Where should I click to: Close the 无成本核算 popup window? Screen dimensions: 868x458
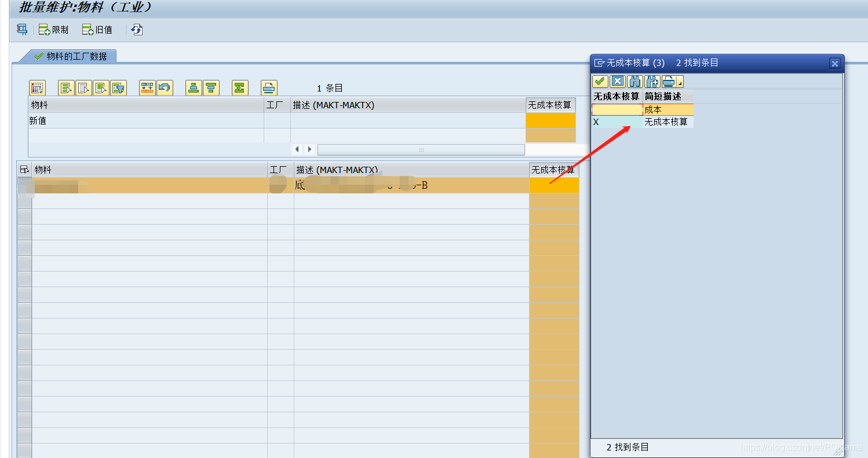[x=834, y=63]
